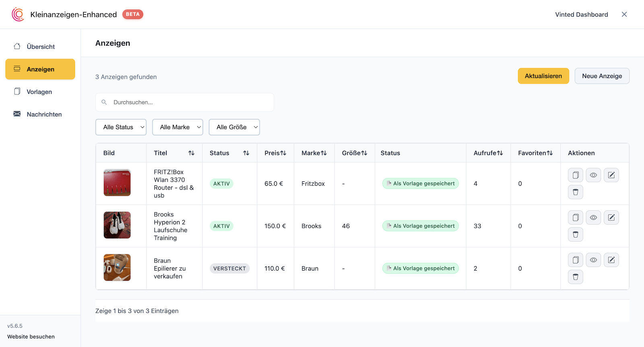
Task: Open the Brooks running shoes thumbnail
Action: coord(117,225)
